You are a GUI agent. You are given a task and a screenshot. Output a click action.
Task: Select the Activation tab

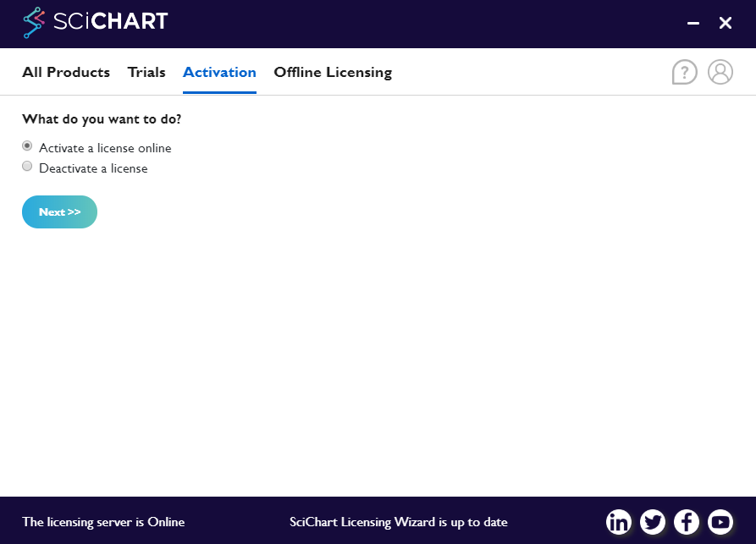[219, 72]
